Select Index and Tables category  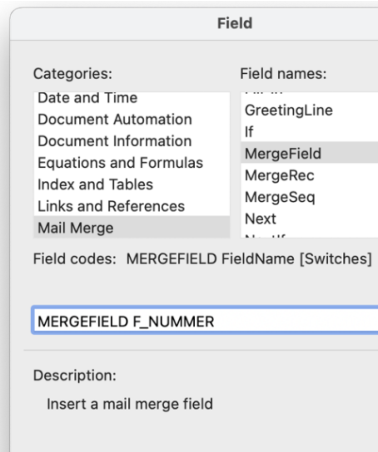point(132,184)
